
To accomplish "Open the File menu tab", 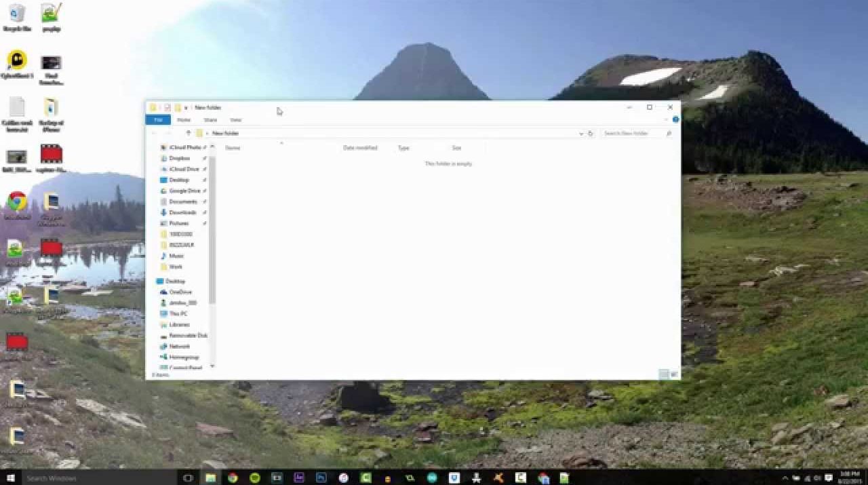I will 158,120.
